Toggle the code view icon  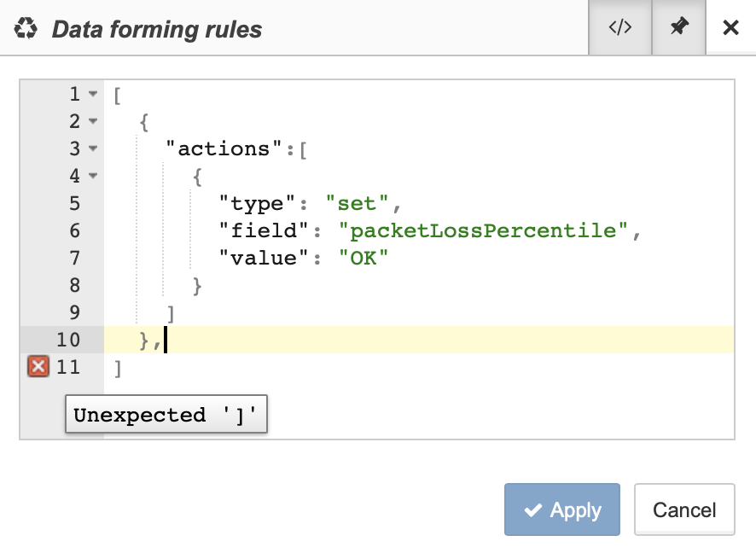click(x=620, y=27)
